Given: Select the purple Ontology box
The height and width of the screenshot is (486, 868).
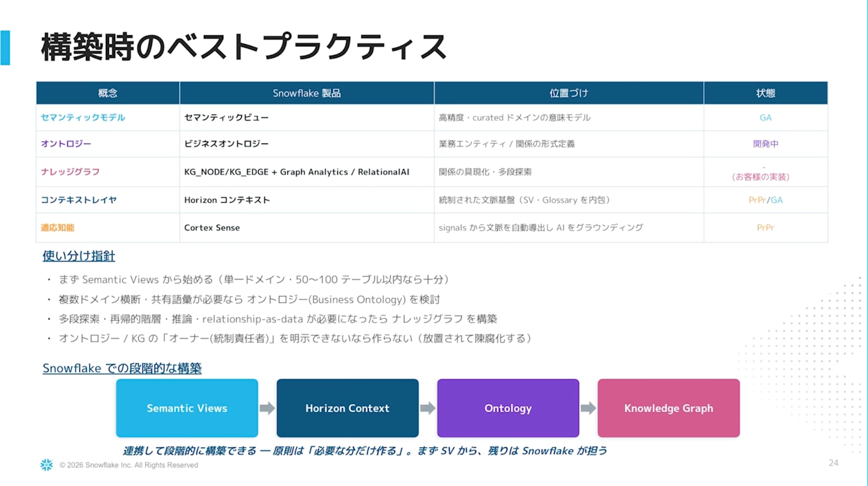Looking at the screenshot, I should pyautogui.click(x=508, y=408).
